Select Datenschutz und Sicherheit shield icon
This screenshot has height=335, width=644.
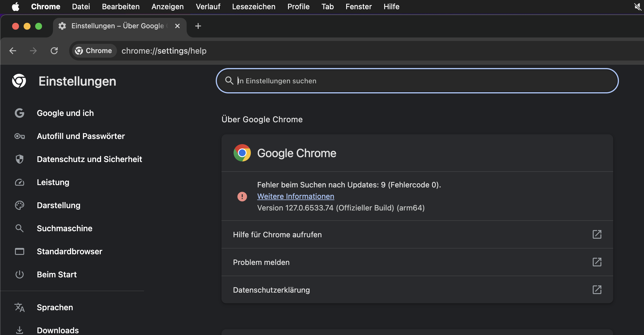tap(19, 159)
